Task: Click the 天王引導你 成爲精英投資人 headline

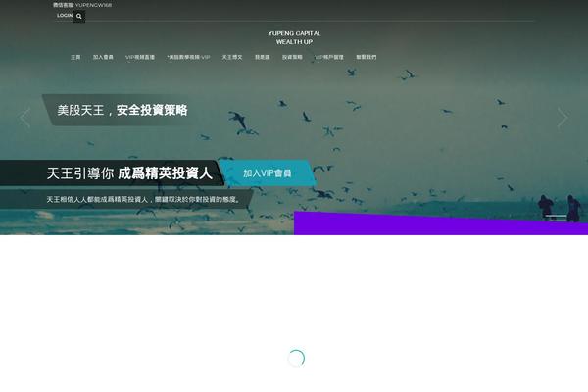Action: click(129, 173)
